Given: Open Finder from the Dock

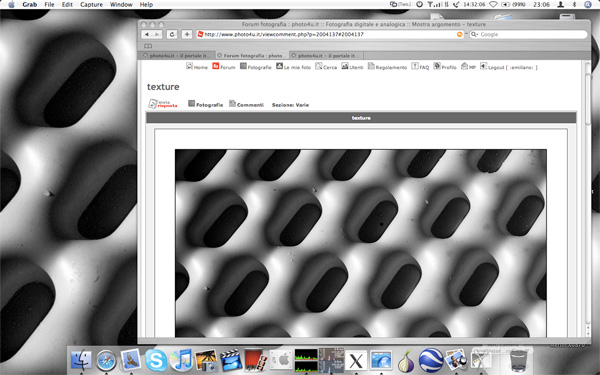Looking at the screenshot, I should 82,360.
